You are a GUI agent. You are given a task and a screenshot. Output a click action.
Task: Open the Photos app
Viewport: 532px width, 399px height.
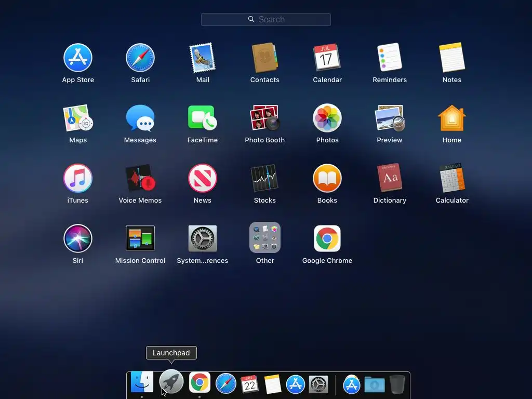pos(327,118)
